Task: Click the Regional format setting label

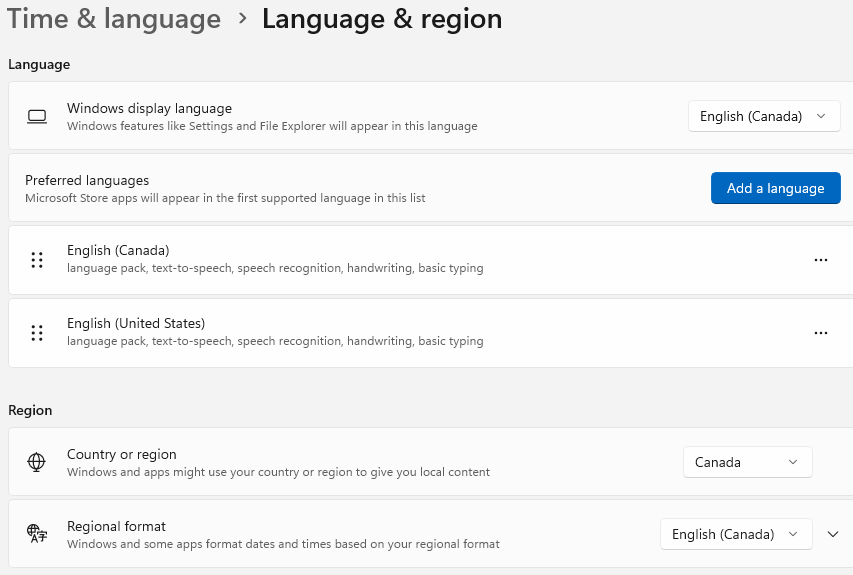Action: [116, 526]
